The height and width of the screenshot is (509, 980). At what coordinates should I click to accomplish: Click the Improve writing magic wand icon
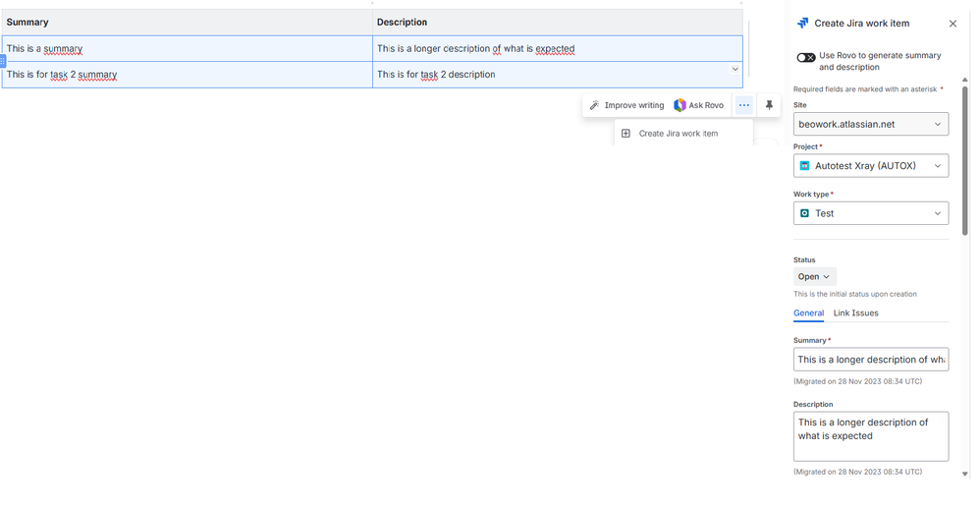(x=594, y=105)
